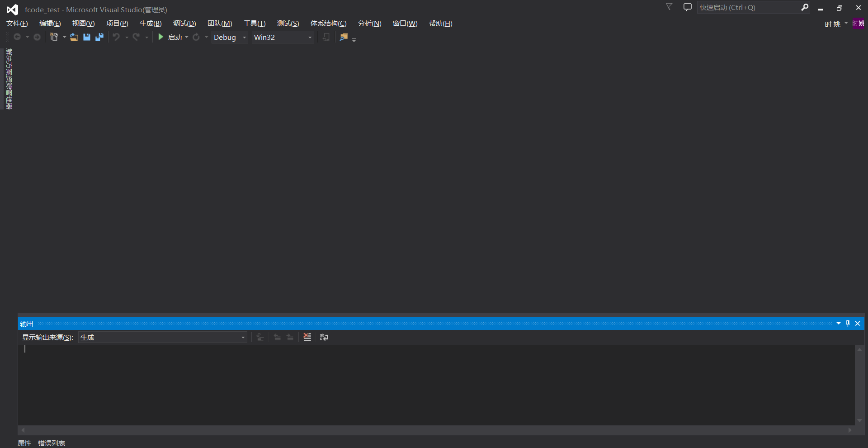Click the output vertical scrollbar up arrow
868x448 pixels.
(860, 349)
